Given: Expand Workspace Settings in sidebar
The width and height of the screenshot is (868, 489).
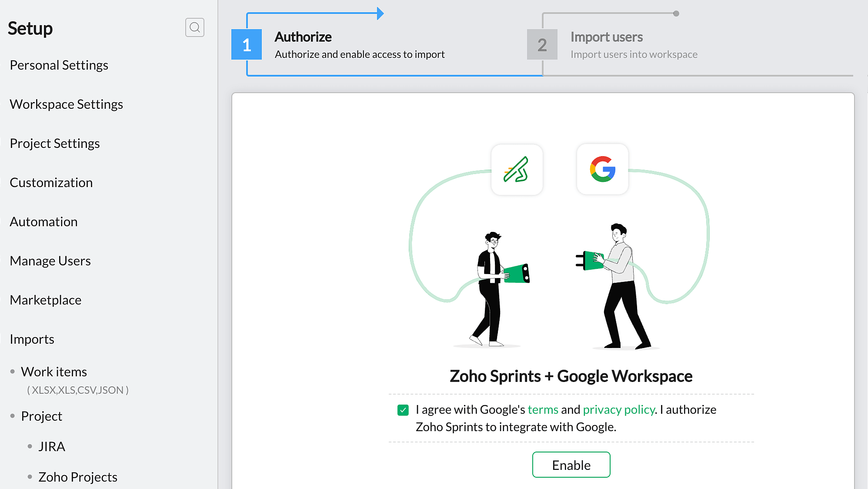Looking at the screenshot, I should click(66, 104).
